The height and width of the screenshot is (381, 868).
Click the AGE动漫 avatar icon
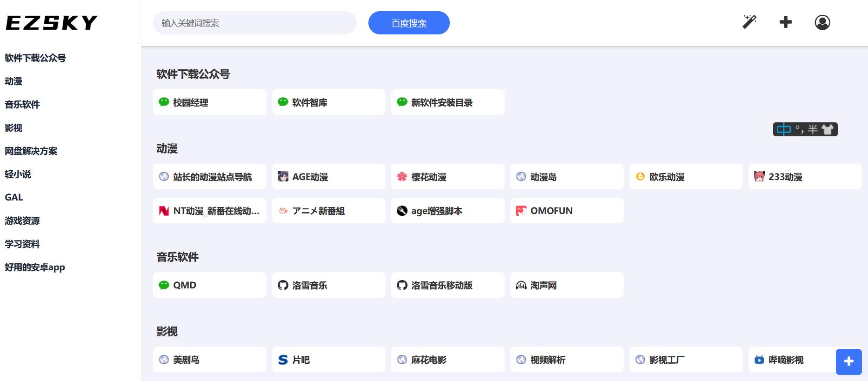(283, 176)
